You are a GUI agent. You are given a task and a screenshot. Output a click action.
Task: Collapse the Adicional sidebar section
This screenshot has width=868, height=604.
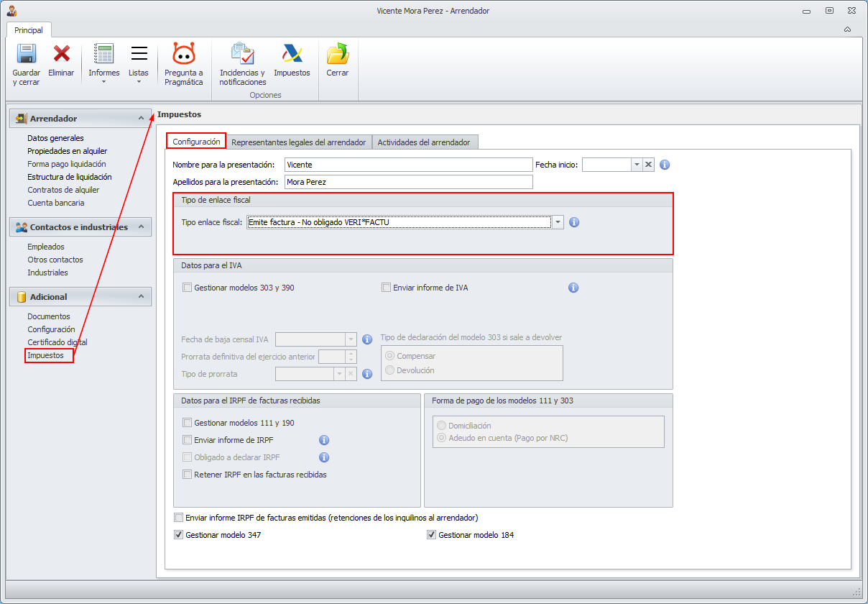point(141,297)
